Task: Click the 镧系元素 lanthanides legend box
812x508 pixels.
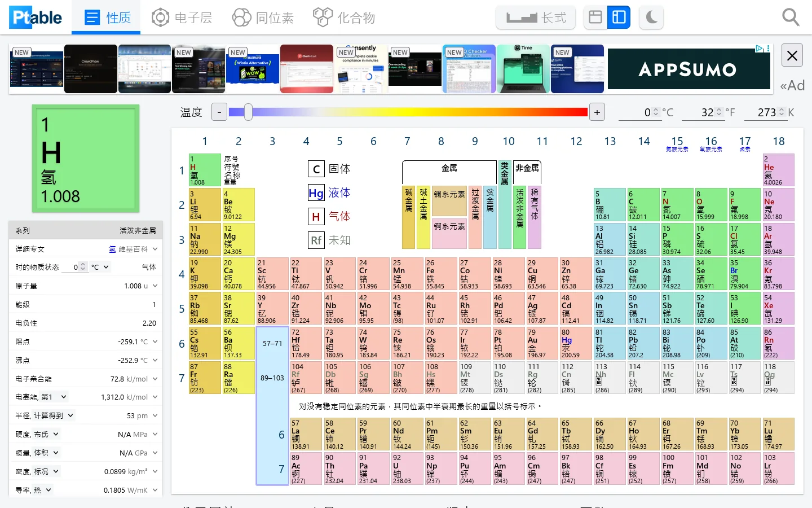Action: (x=449, y=200)
